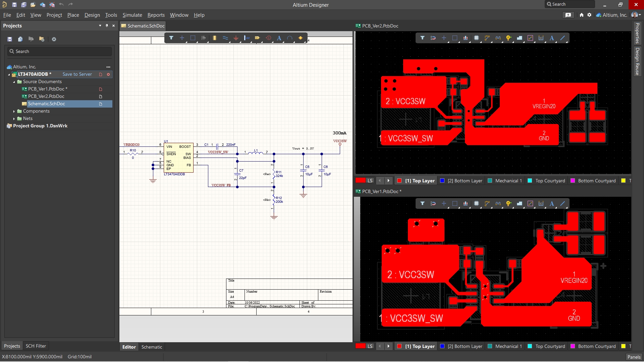Screen dimensions: 644x362
Task: Click the Save to Server link for LT3470AIDDB
Action: click(77, 74)
